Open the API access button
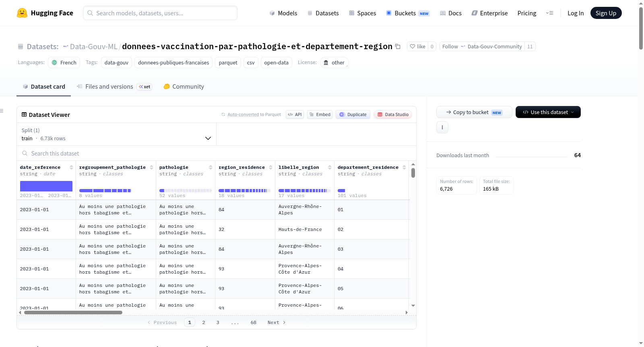The height and width of the screenshot is (347, 644). click(x=295, y=114)
